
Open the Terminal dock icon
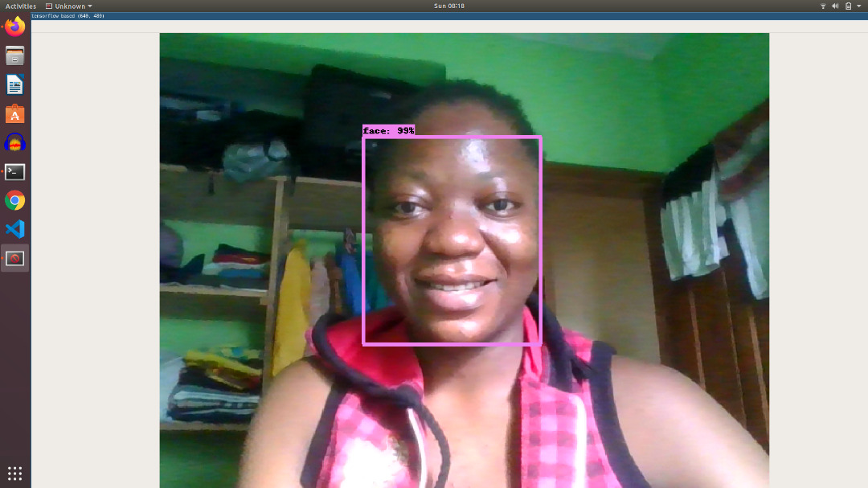15,172
